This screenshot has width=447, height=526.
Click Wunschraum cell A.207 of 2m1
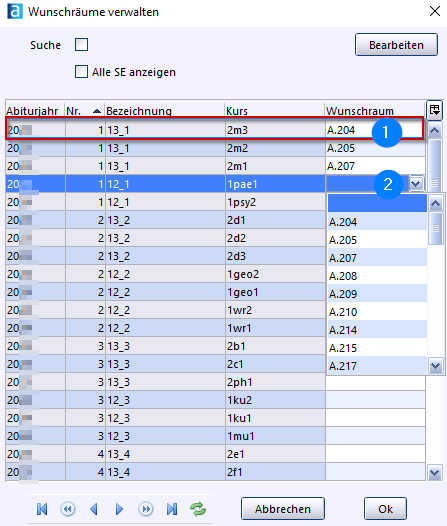375,166
